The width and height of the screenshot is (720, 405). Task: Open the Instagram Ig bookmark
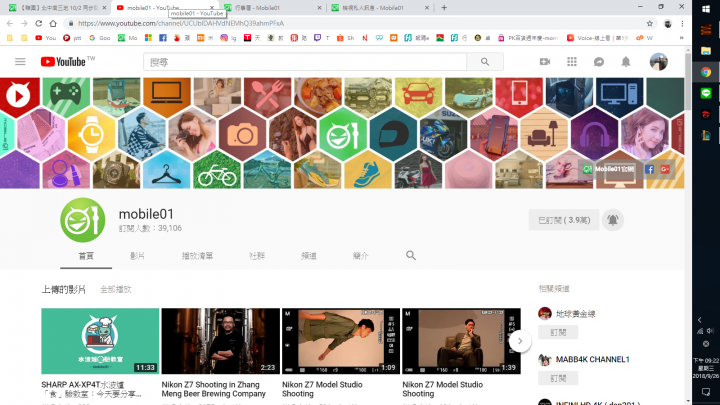coord(228,38)
